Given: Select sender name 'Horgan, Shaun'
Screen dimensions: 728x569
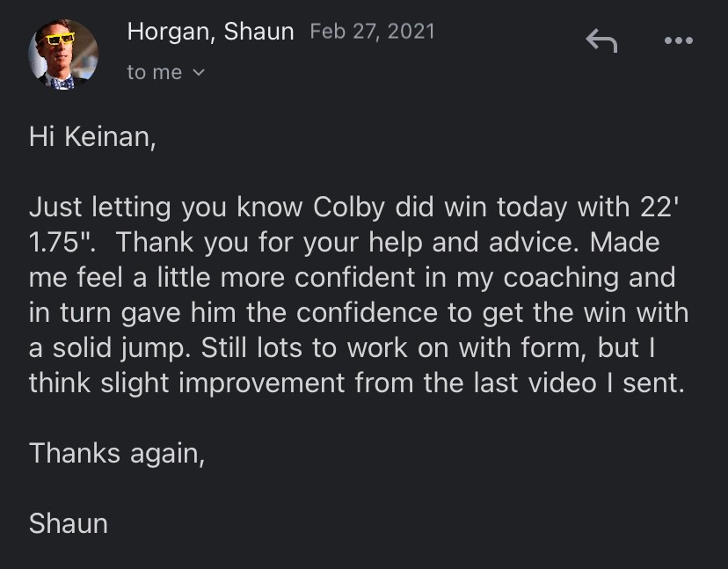Looking at the screenshot, I should pos(211,32).
